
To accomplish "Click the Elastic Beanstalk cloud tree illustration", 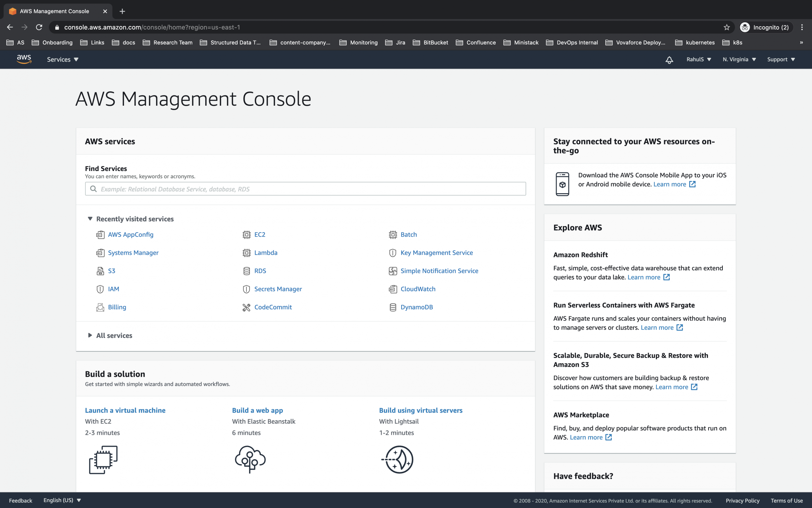I will tap(250, 459).
